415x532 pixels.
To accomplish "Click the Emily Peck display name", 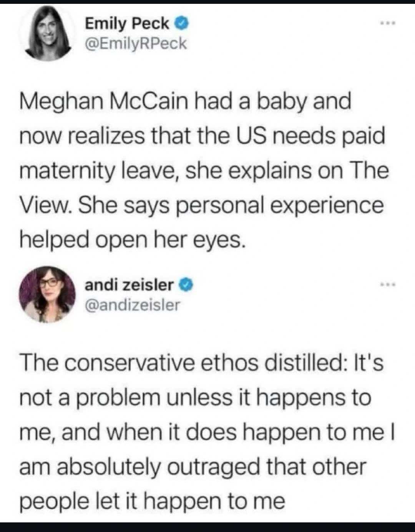I will pos(126,24).
